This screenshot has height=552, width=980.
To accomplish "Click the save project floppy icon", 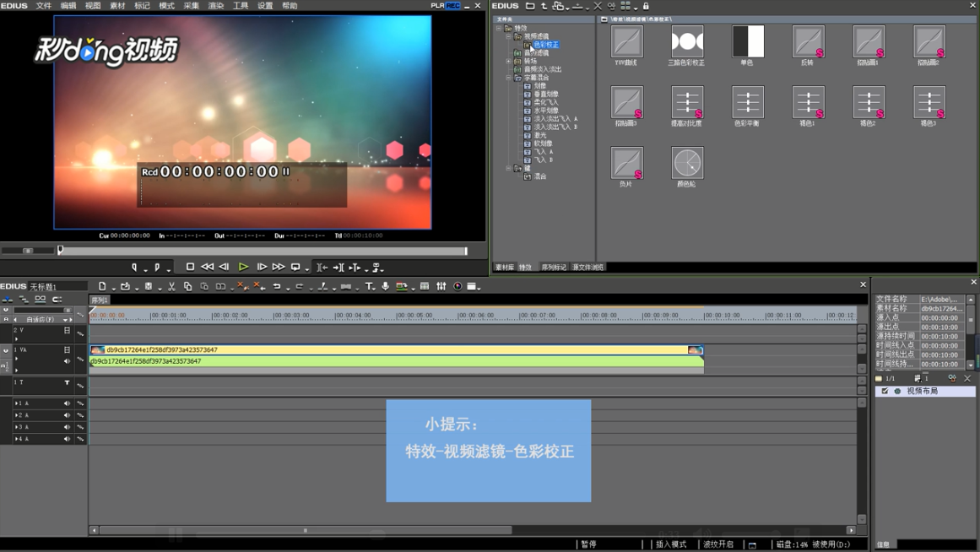I will tap(149, 286).
